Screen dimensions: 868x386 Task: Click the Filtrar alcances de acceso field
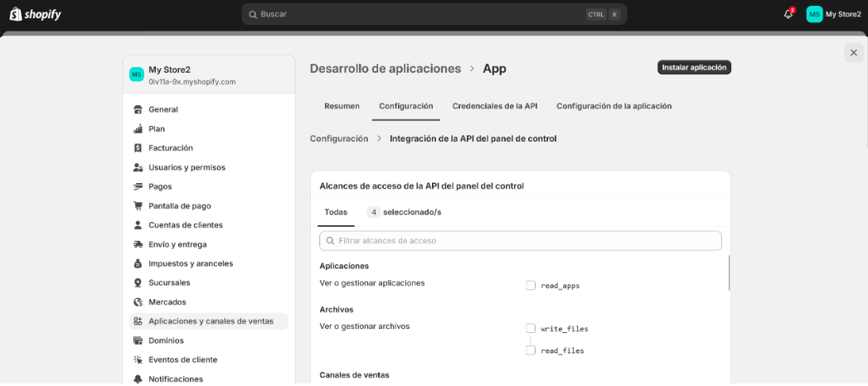(x=520, y=240)
